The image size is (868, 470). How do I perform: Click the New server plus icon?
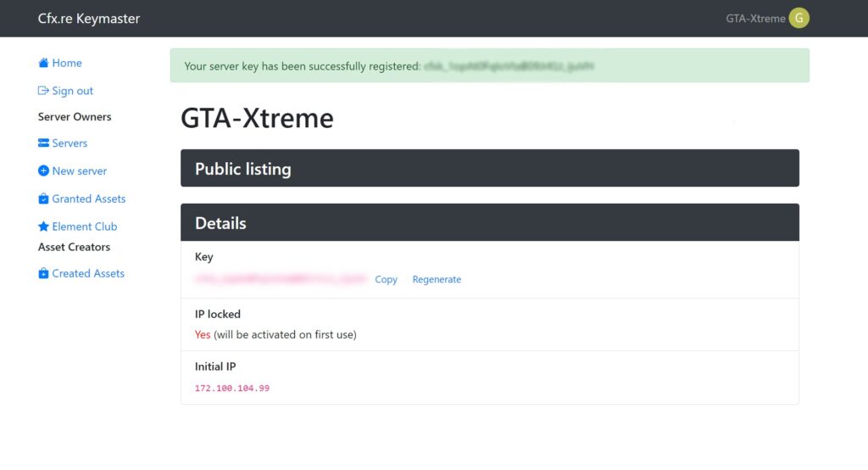tap(43, 171)
